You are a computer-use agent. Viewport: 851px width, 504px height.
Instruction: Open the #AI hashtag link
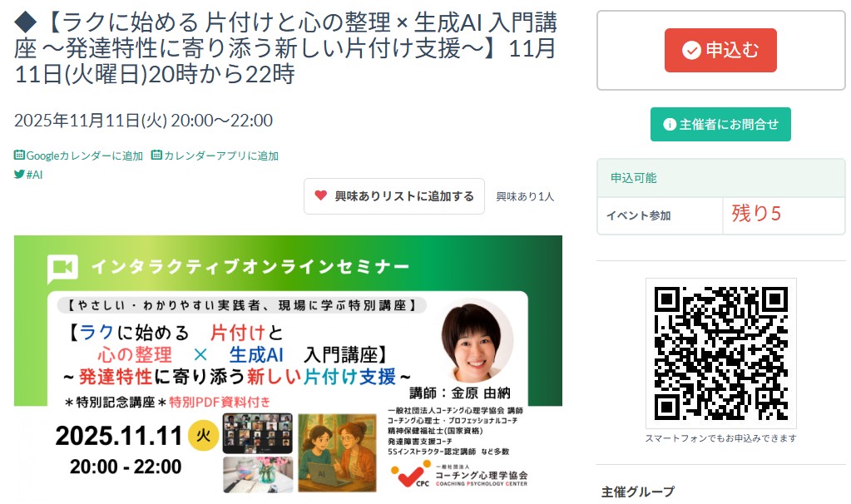tap(28, 175)
